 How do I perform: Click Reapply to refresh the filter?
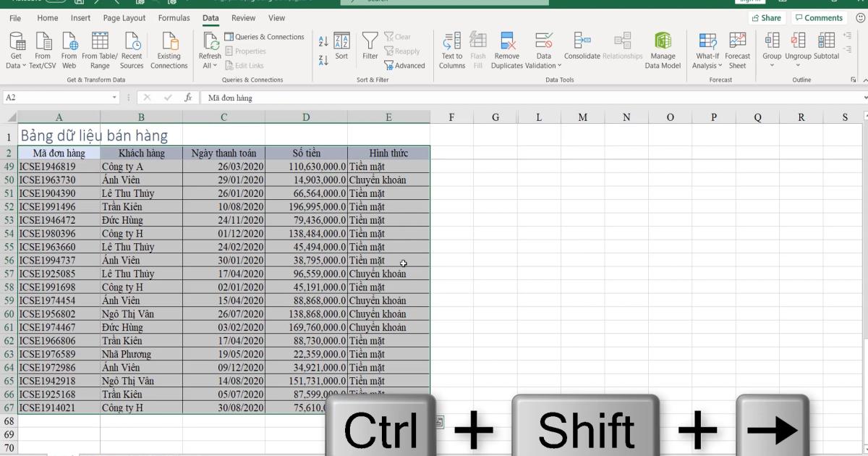coord(402,51)
